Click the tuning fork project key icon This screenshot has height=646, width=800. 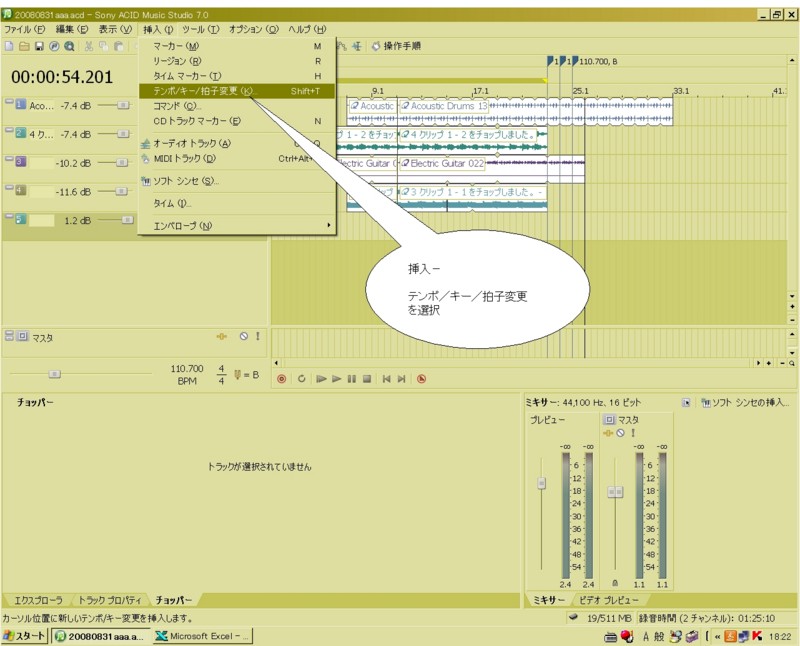pyautogui.click(x=237, y=375)
